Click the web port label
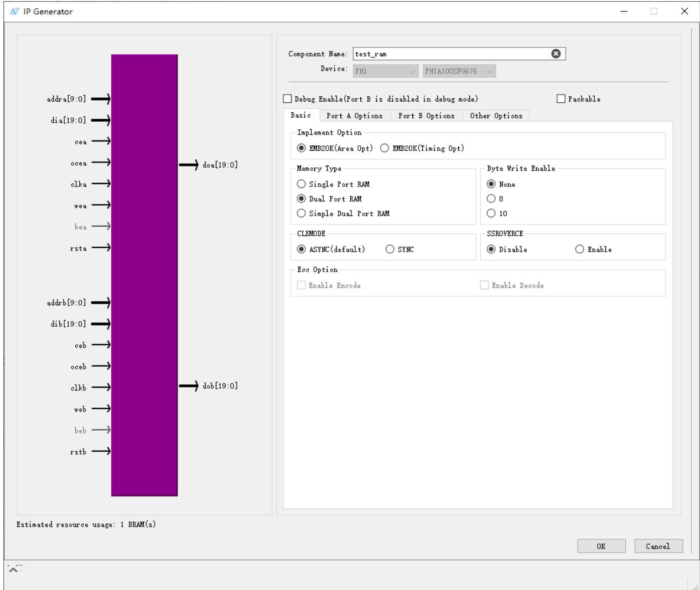The height and width of the screenshot is (590, 700). click(80, 410)
